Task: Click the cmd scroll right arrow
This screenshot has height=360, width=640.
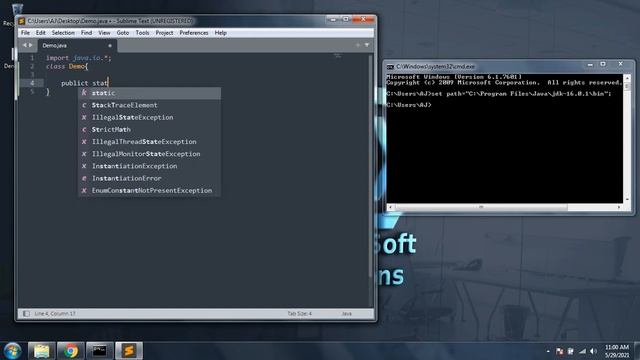Action: tap(619, 207)
